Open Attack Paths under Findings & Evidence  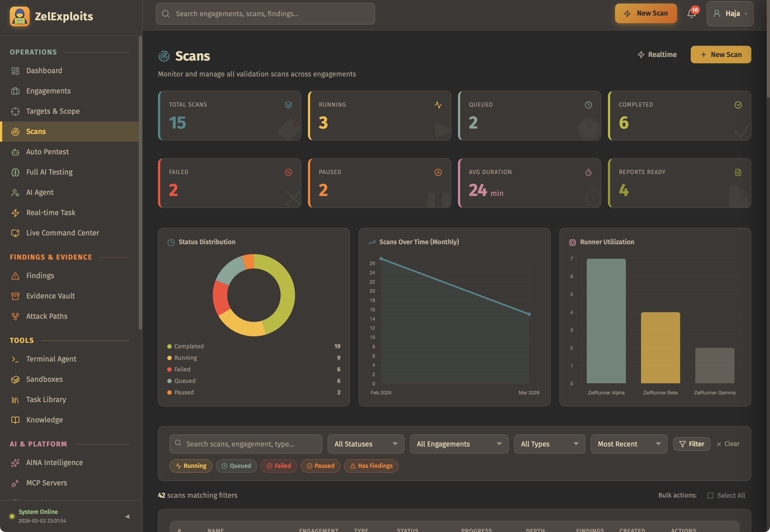click(47, 316)
